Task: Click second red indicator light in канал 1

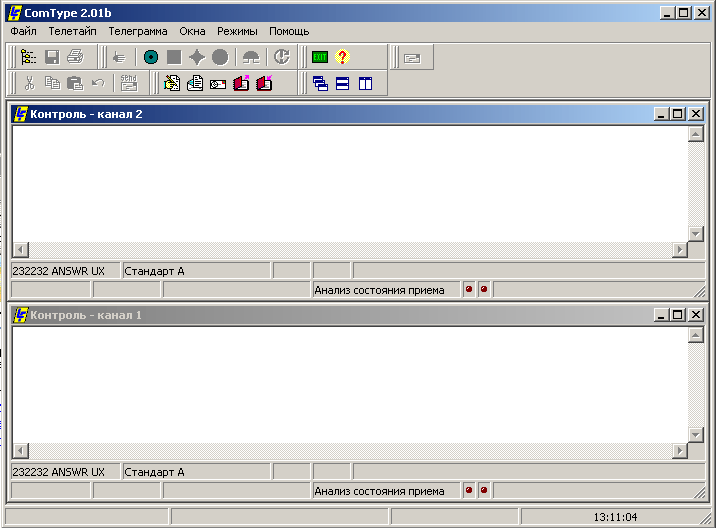Action: 484,490
